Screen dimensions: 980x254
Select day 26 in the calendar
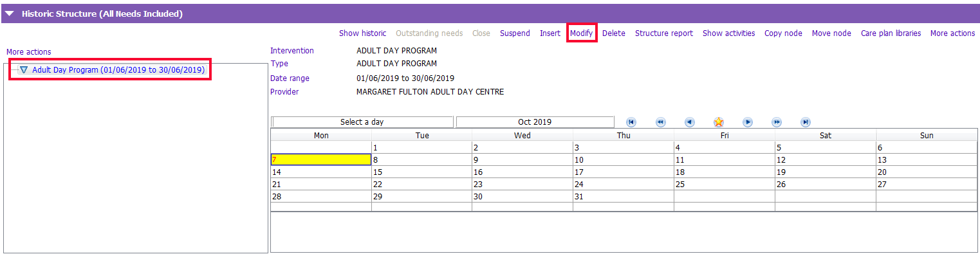(826, 185)
